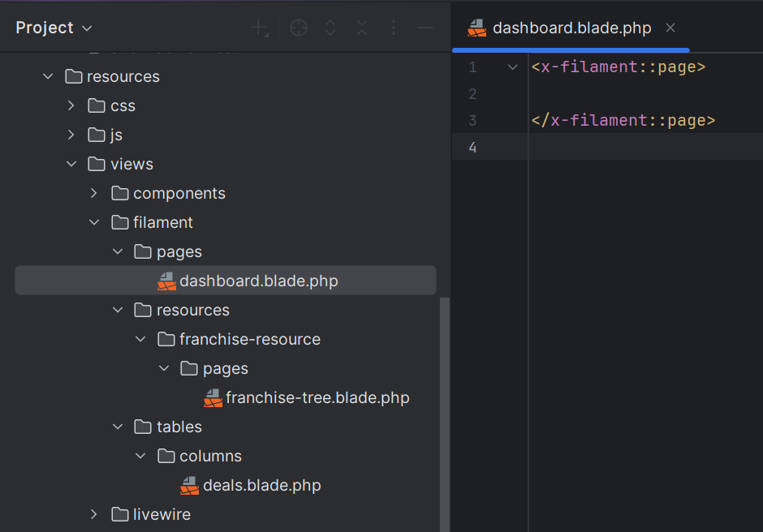Click the Expand Selected icon in Project toolbar
Viewport: 763px width, 532px height.
pos(330,28)
